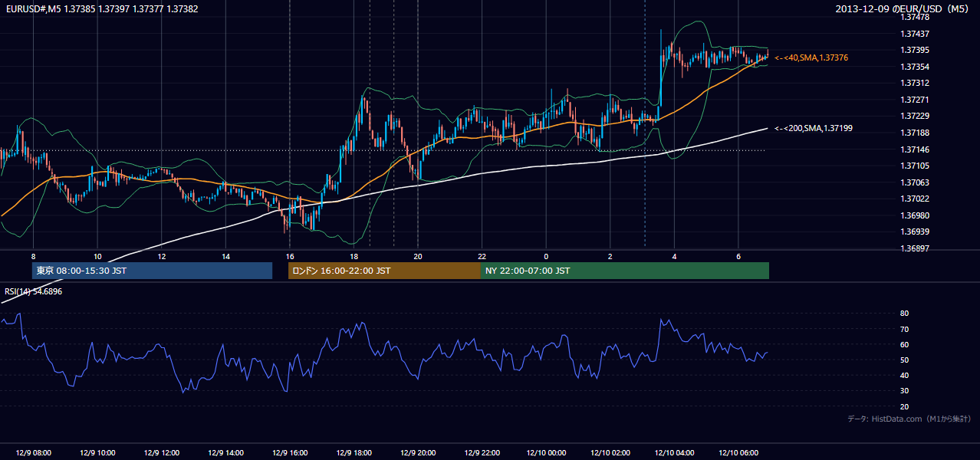Click RSI scale level 60
Screen dimensions: 980x460
coord(905,344)
